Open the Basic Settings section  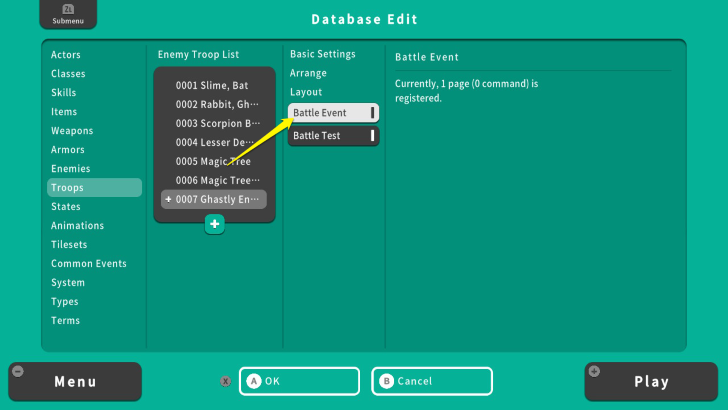pos(322,54)
